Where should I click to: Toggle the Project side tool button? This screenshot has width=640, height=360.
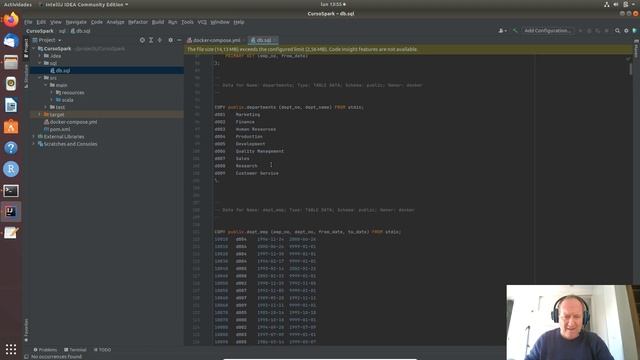26,48
